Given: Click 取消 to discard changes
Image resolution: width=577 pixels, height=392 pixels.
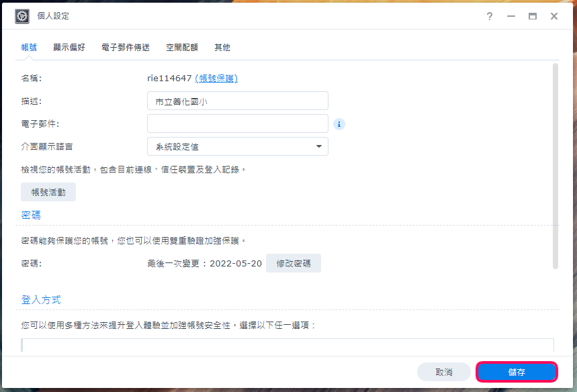Looking at the screenshot, I should pos(443,372).
